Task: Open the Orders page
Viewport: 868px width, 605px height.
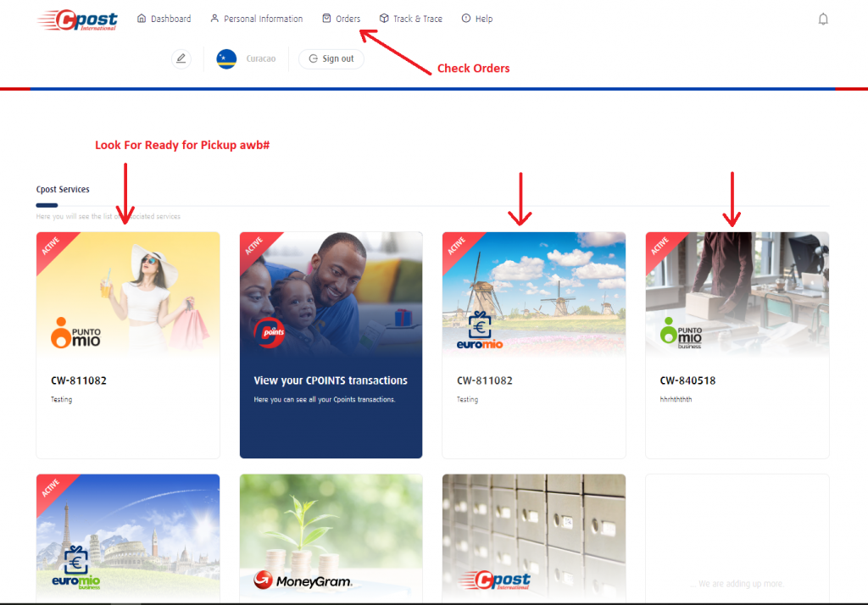Action: click(341, 19)
